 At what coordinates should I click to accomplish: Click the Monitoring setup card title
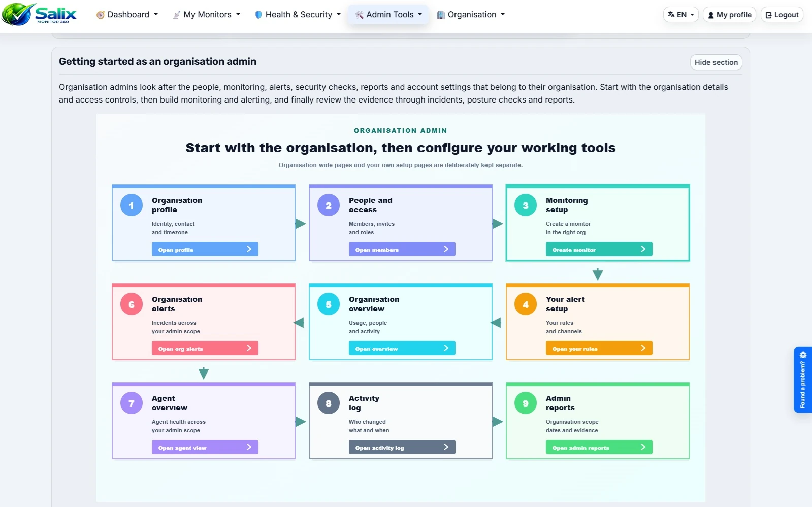(567, 205)
